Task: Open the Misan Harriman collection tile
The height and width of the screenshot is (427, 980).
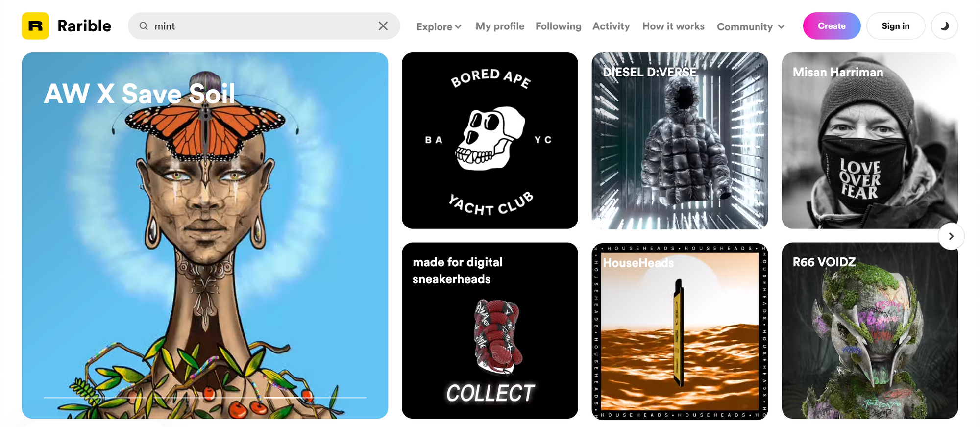Action: pos(870,141)
